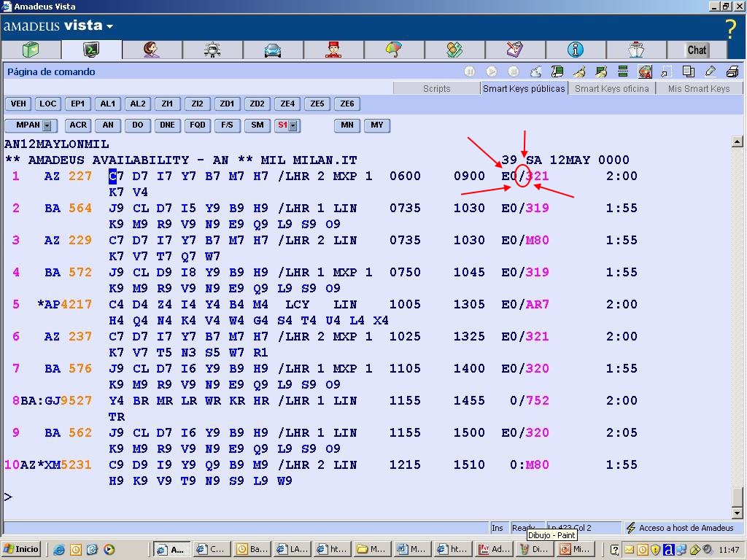Click the command prompt line at the bottom
The image size is (747, 560).
pos(367,497)
